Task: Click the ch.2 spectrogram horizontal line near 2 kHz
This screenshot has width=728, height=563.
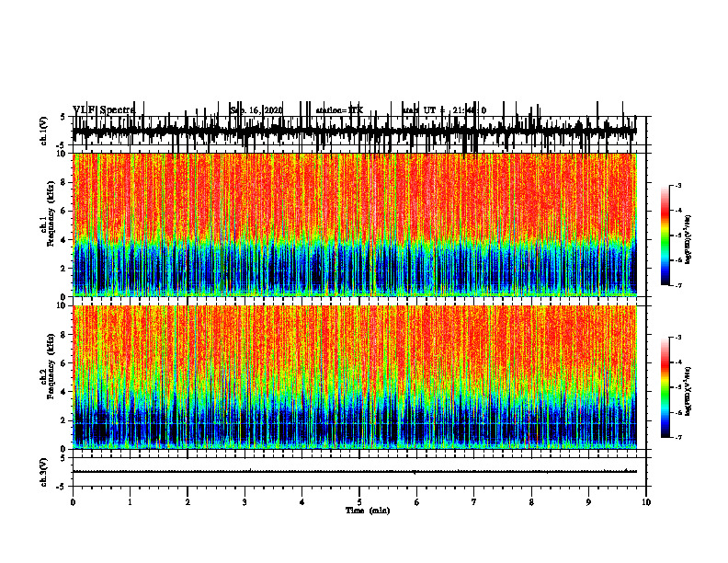Action: (354, 424)
